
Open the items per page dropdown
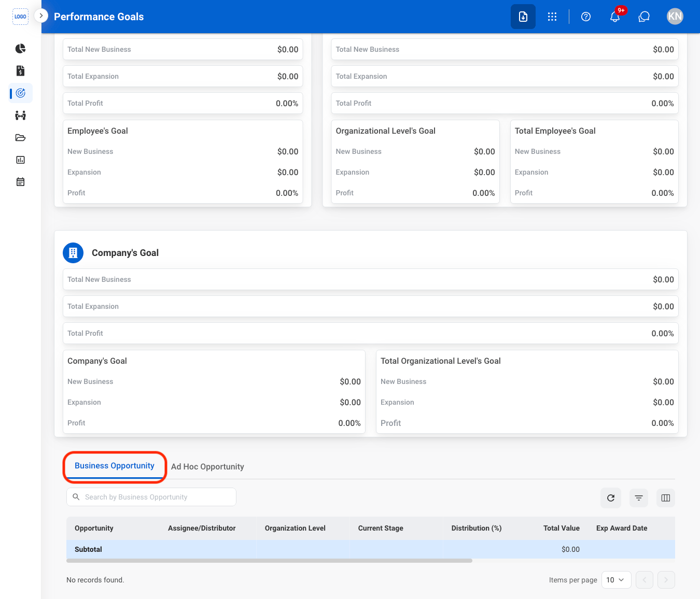(617, 580)
